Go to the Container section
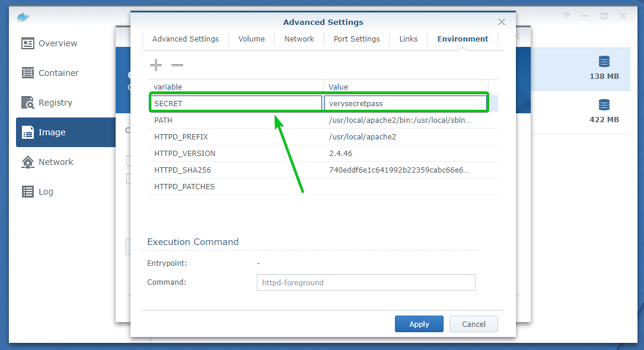This screenshot has width=644, height=350. pyautogui.click(x=58, y=73)
